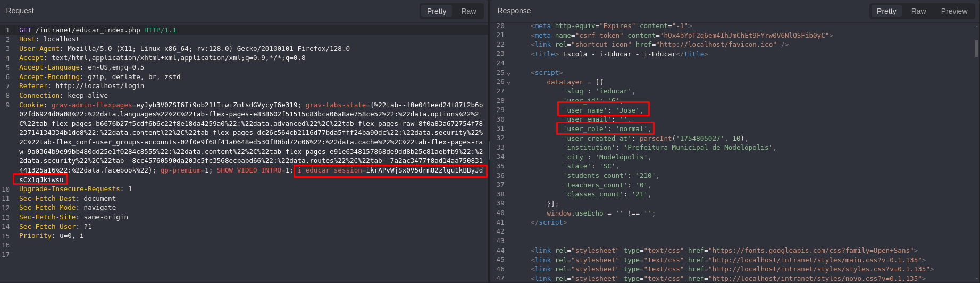The height and width of the screenshot is (283, 980).
Task: Click the styles/novo.css stylesheet link line
Action: (x=728, y=279)
